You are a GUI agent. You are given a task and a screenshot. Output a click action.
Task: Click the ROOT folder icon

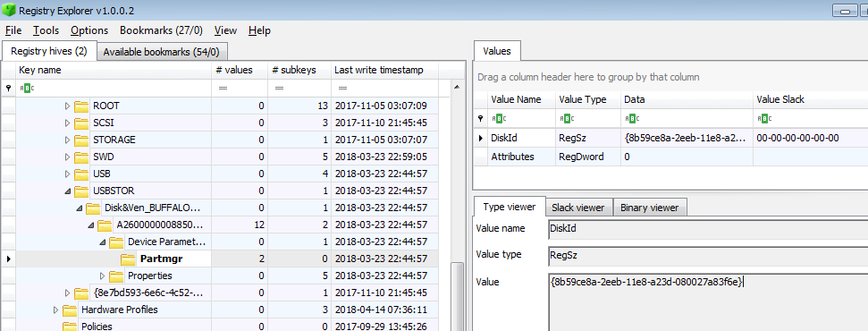pos(81,106)
